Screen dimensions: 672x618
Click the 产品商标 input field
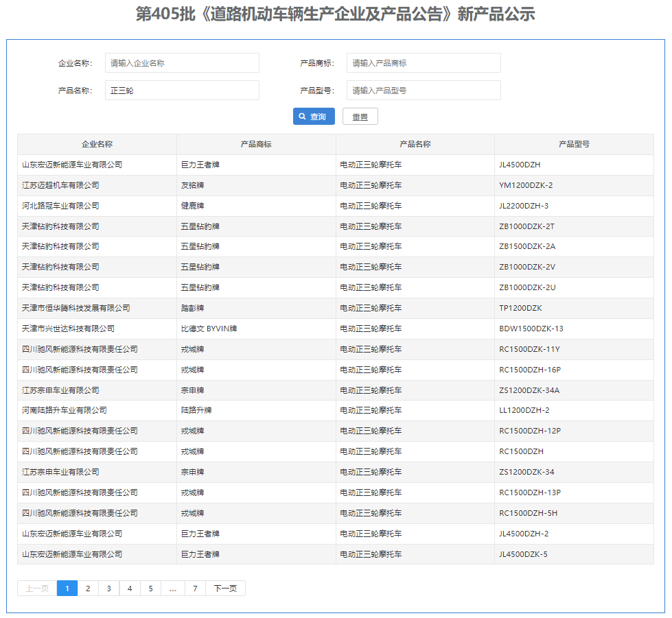pos(424,63)
